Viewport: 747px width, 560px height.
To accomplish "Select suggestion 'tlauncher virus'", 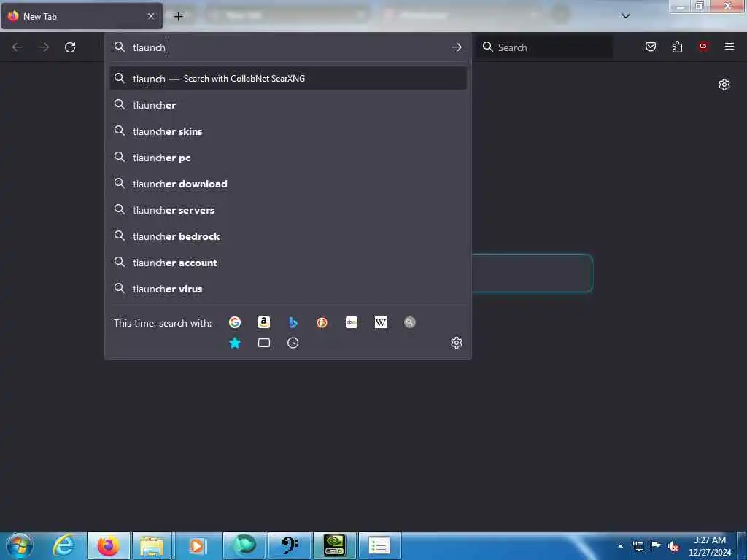I will 287,288.
